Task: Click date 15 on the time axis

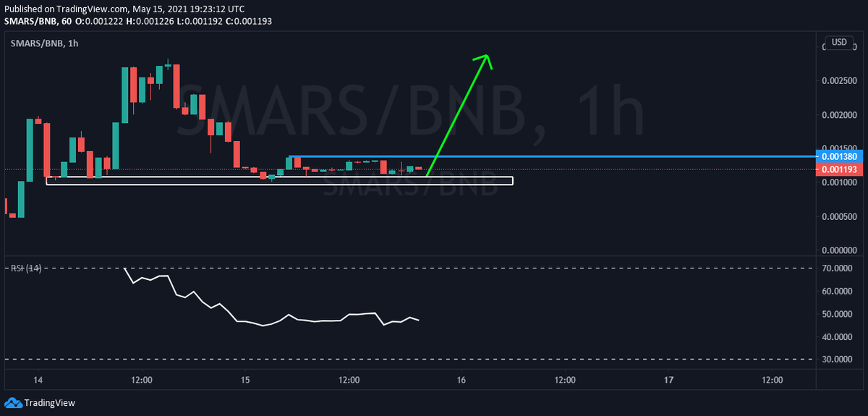Action: [x=245, y=379]
